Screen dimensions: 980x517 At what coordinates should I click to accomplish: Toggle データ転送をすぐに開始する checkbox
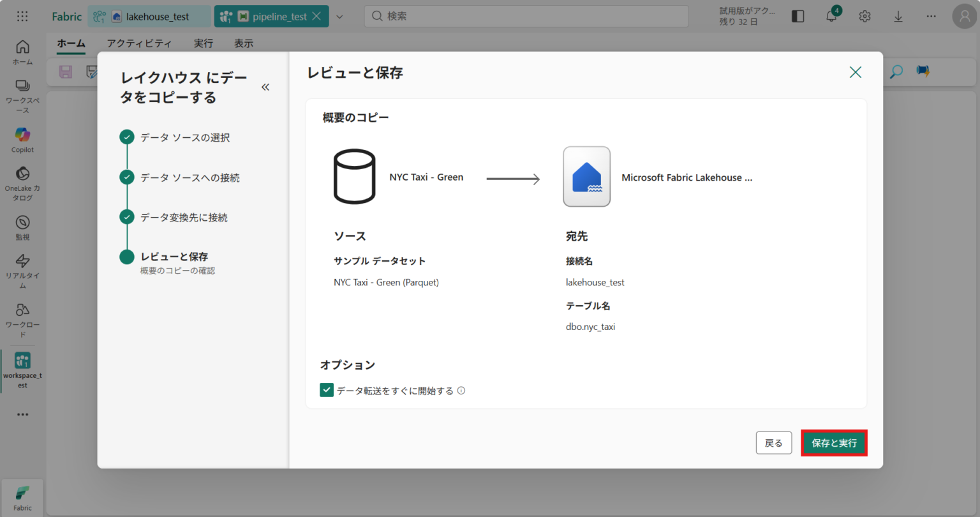click(327, 390)
